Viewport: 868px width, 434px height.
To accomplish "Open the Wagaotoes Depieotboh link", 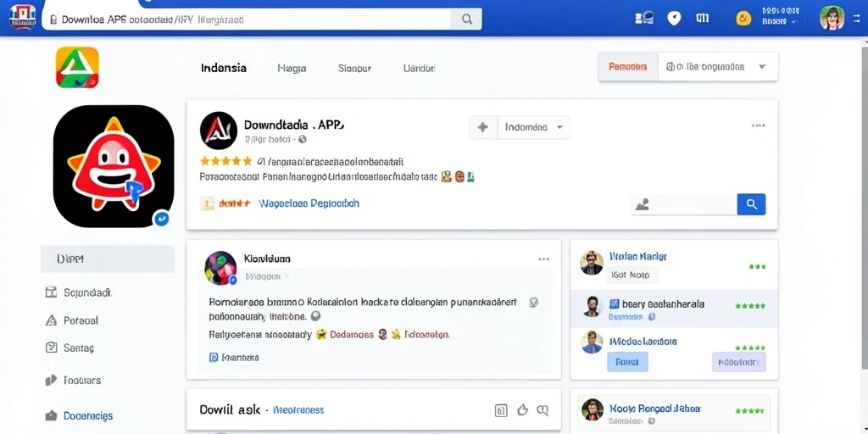I will tap(309, 203).
